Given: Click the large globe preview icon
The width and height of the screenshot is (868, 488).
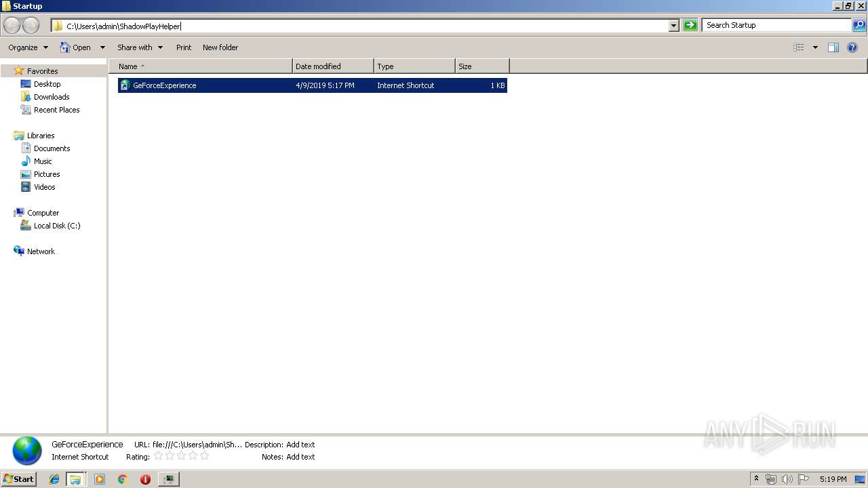Looking at the screenshot, I should (x=27, y=451).
